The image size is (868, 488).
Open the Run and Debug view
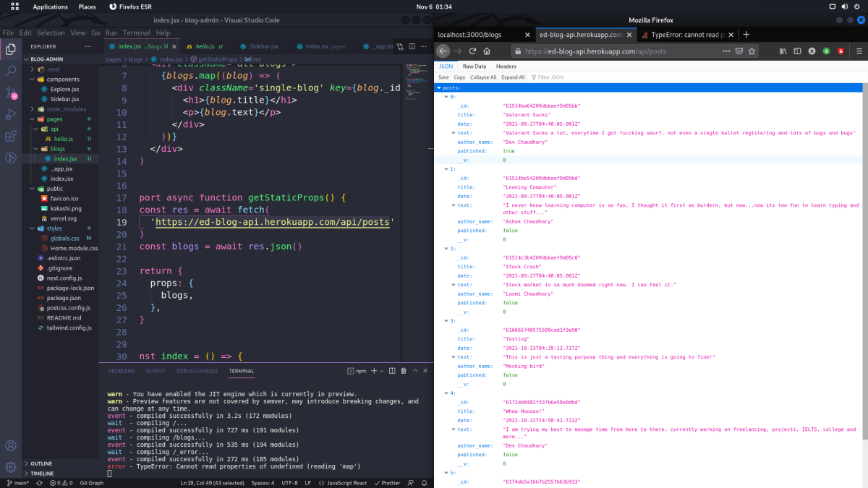[x=10, y=114]
